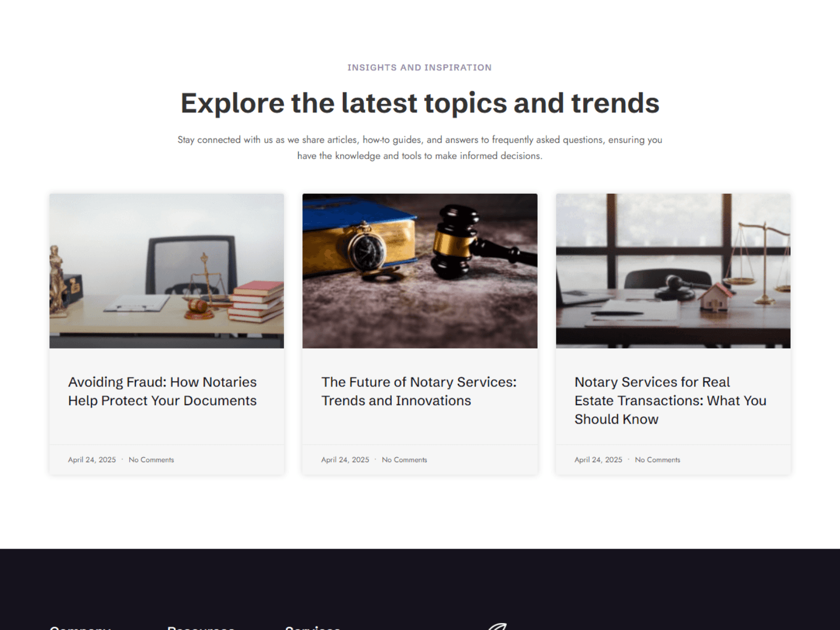Open 'The Future of Notary Services' article title
This screenshot has width=840, height=630.
click(419, 391)
